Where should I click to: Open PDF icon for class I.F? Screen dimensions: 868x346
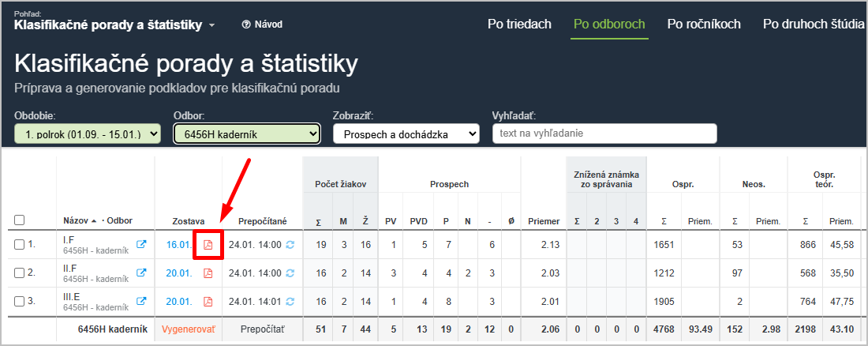[208, 245]
